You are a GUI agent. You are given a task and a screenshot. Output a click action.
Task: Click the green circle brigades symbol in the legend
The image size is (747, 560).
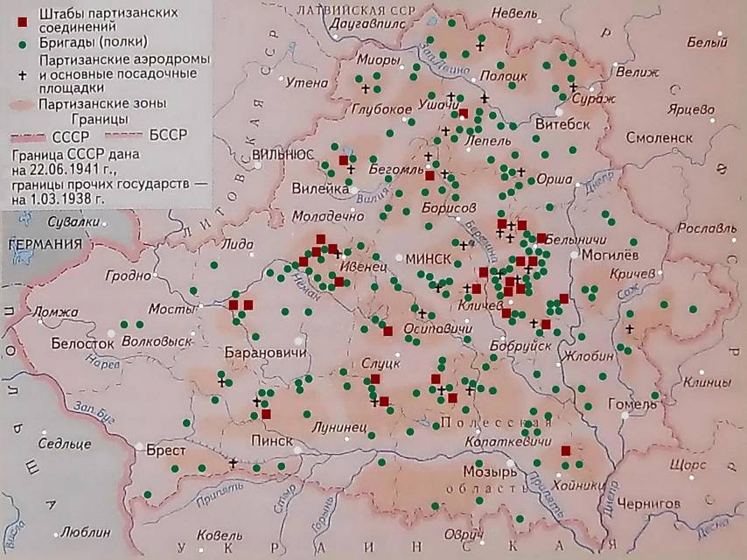tap(23, 42)
